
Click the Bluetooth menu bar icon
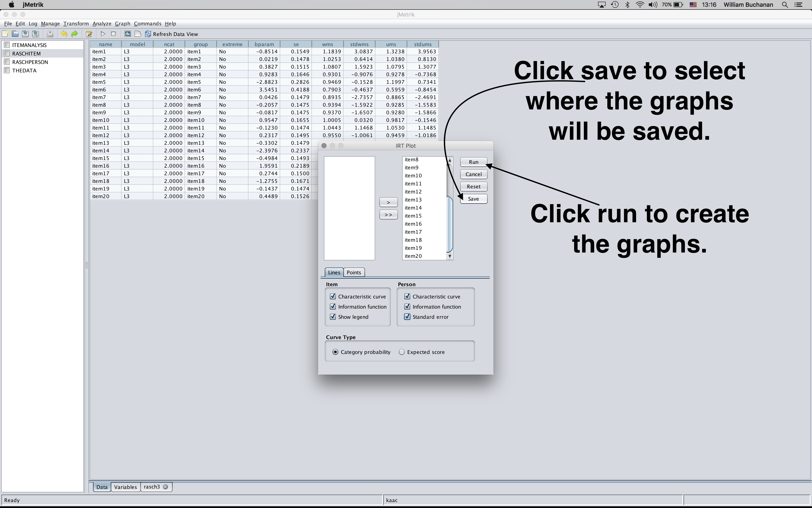pyautogui.click(x=627, y=5)
